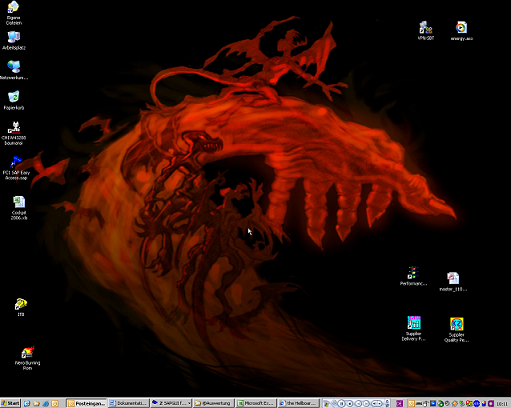Switch to the Microsoft Excel taskbar button
This screenshot has width=511, height=408.
point(256,403)
